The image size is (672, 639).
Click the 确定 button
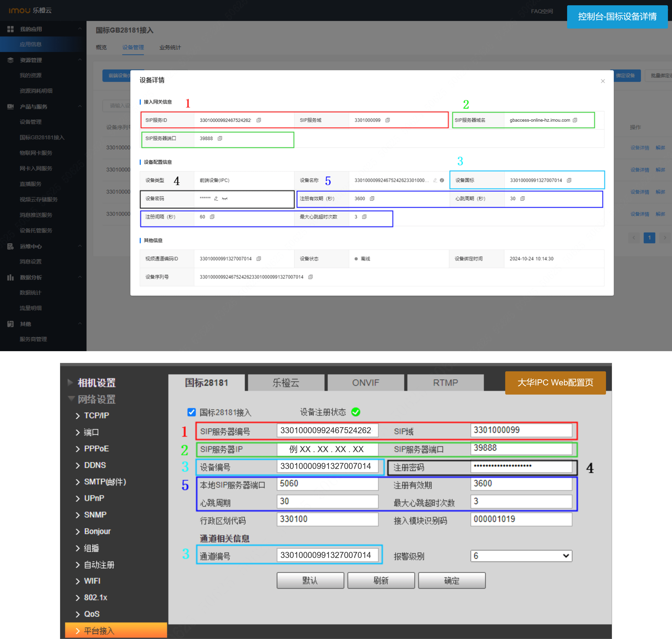click(452, 580)
